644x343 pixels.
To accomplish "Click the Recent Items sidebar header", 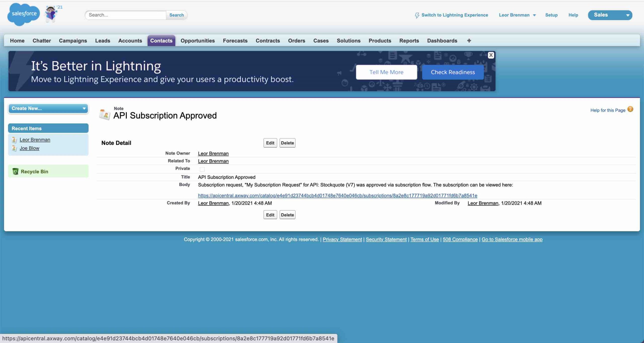I will pyautogui.click(x=48, y=128).
